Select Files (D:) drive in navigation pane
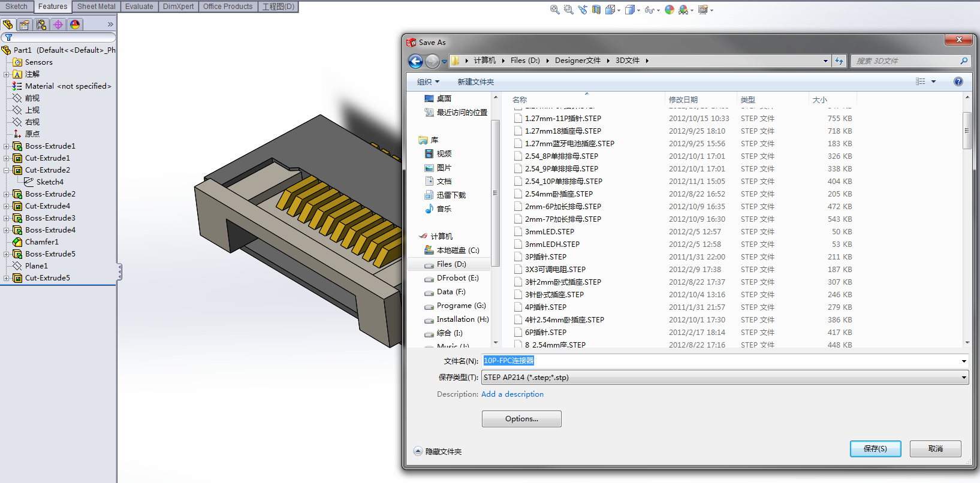This screenshot has width=980, height=483. click(451, 264)
